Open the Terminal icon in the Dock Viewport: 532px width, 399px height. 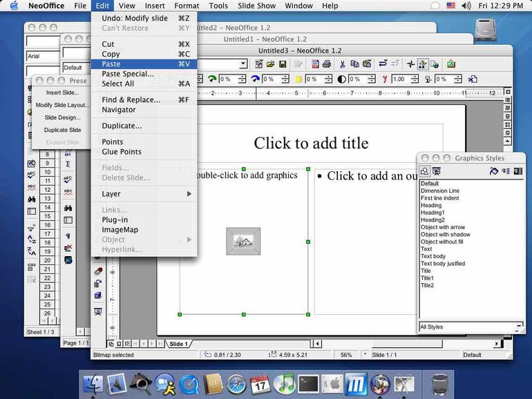[x=308, y=385]
